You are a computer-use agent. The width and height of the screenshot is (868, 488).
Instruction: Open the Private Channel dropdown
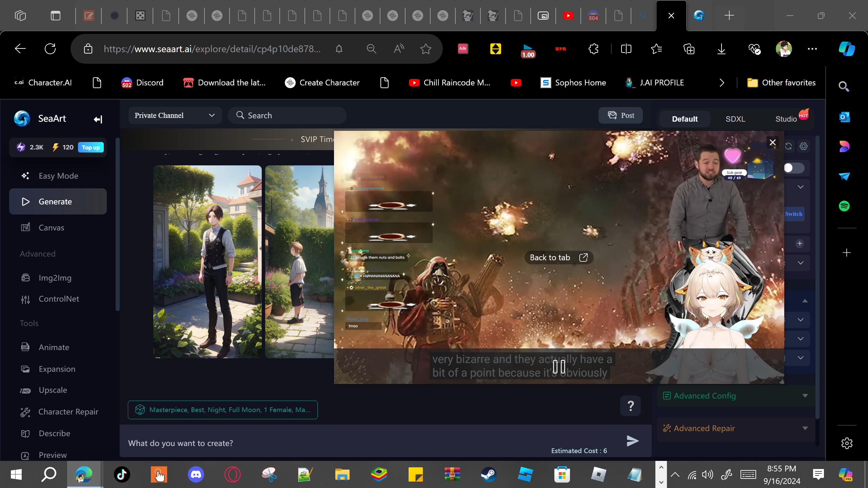point(175,116)
